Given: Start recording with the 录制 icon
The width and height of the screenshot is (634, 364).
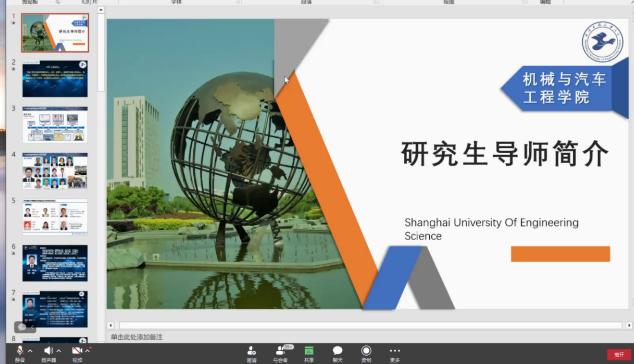Looking at the screenshot, I should [366, 350].
